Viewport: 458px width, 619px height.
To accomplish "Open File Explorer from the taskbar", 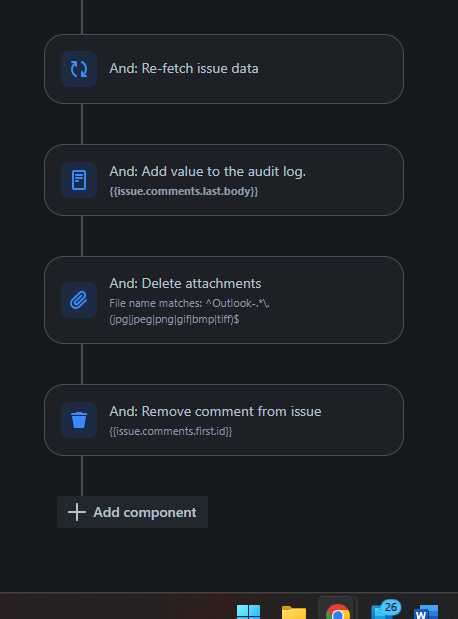I will pyautogui.click(x=294, y=611).
